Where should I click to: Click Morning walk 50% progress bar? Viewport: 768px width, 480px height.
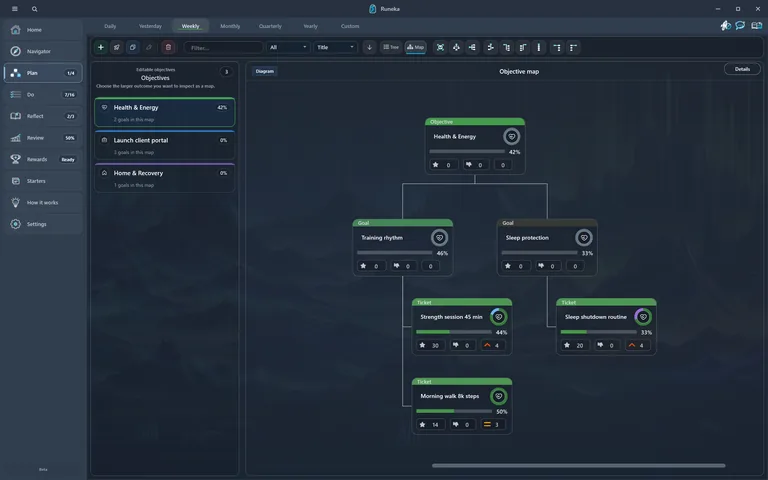pyautogui.click(x=454, y=411)
